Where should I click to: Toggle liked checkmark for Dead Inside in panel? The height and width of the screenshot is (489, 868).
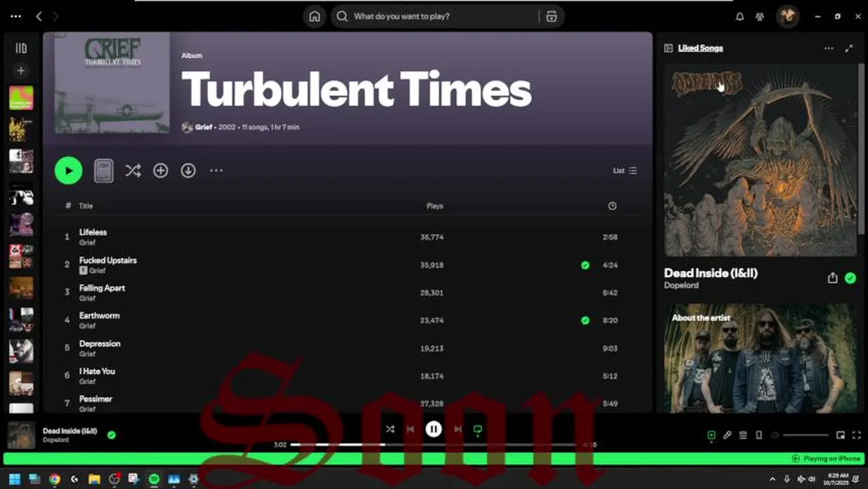(x=850, y=278)
